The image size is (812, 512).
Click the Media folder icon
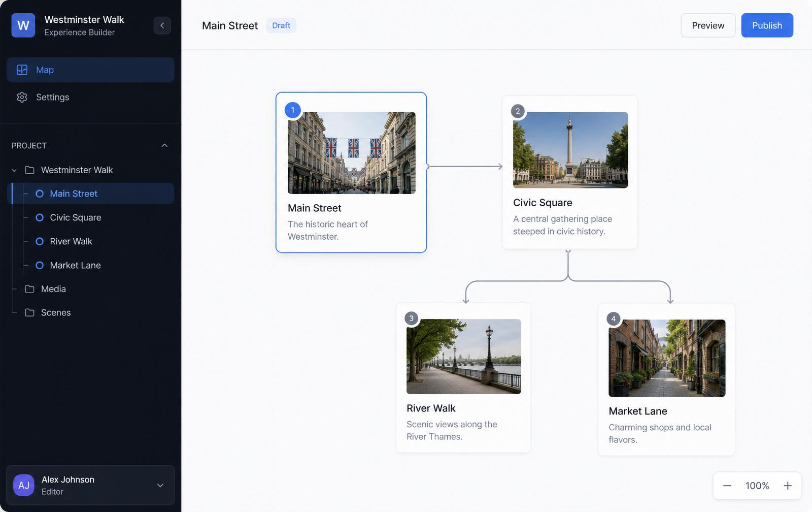point(30,289)
